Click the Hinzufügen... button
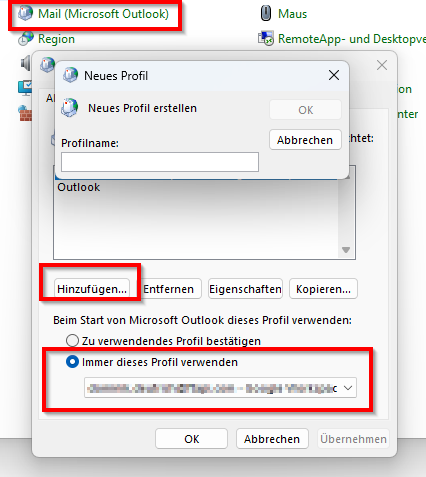This screenshot has width=426, height=477. click(92, 289)
